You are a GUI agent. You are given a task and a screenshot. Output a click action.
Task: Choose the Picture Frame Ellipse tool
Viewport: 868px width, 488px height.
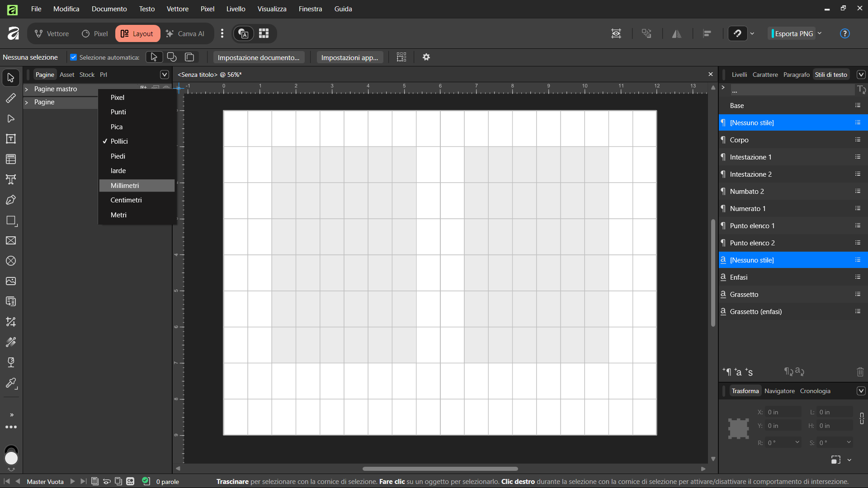click(x=11, y=261)
